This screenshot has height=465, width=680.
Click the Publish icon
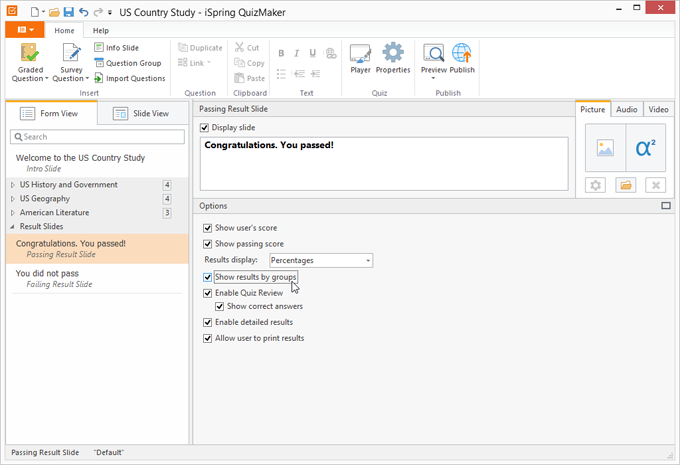click(462, 53)
